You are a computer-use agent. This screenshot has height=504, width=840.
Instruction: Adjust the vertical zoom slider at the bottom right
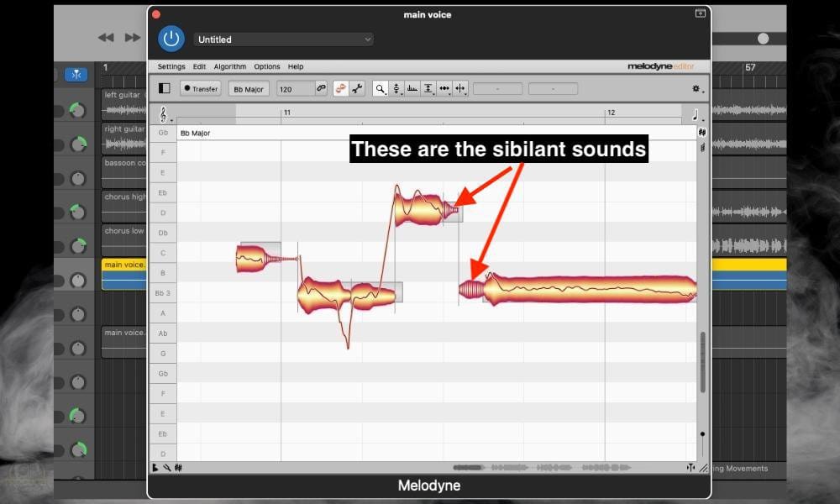click(x=702, y=433)
